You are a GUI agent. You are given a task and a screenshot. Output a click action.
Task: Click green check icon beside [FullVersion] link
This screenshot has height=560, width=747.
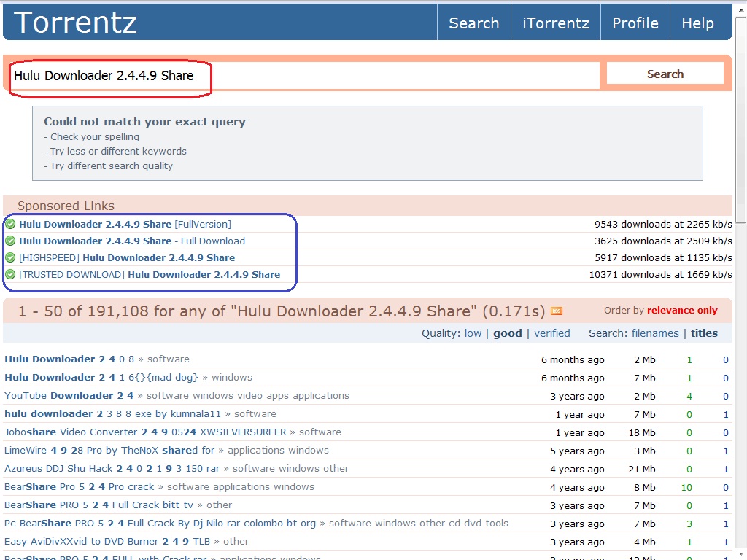coord(10,224)
